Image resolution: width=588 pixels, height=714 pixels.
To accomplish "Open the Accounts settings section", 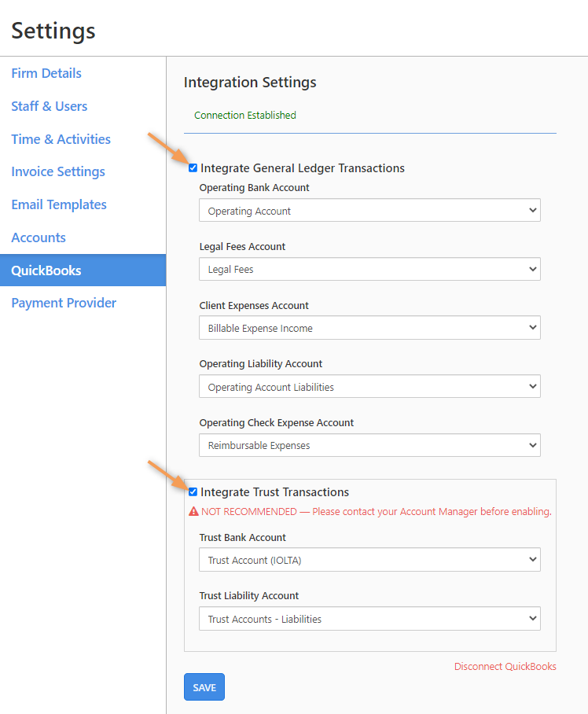I will [x=39, y=237].
